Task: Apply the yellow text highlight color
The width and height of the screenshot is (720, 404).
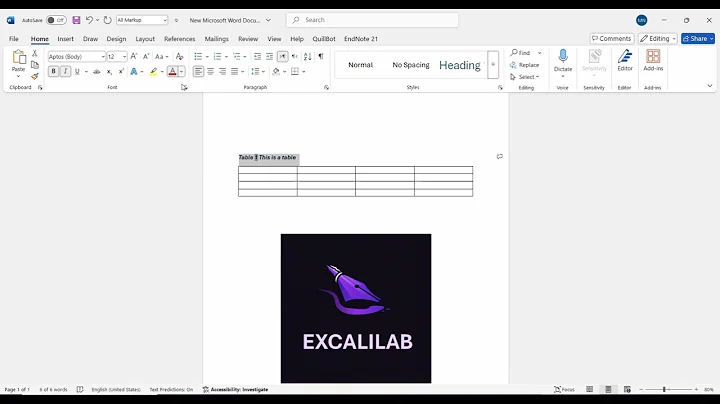Action: pyautogui.click(x=153, y=72)
